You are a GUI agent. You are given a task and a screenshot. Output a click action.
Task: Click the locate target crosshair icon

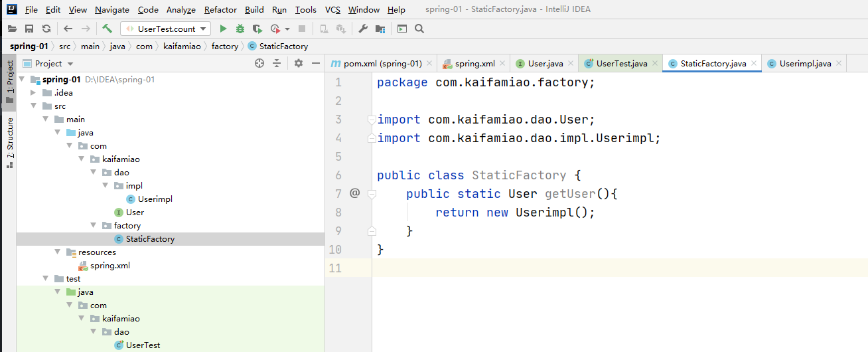(x=259, y=64)
